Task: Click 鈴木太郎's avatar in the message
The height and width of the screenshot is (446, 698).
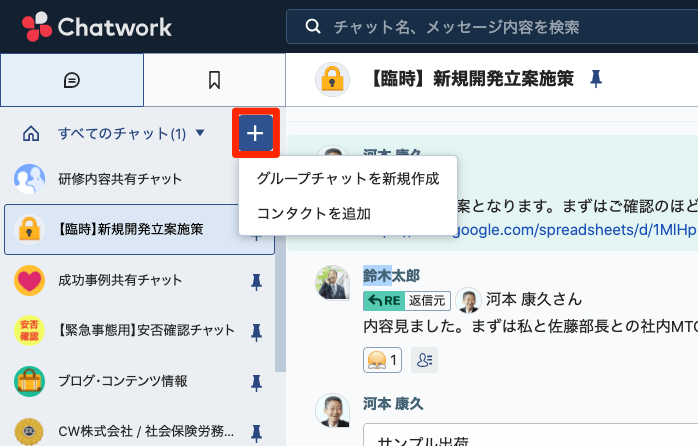Action: (x=333, y=284)
